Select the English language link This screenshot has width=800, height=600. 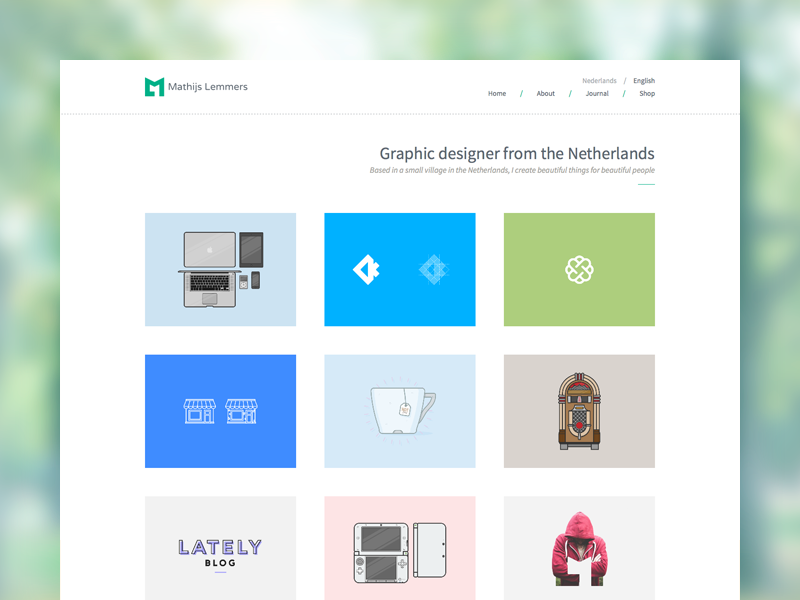[x=644, y=81]
